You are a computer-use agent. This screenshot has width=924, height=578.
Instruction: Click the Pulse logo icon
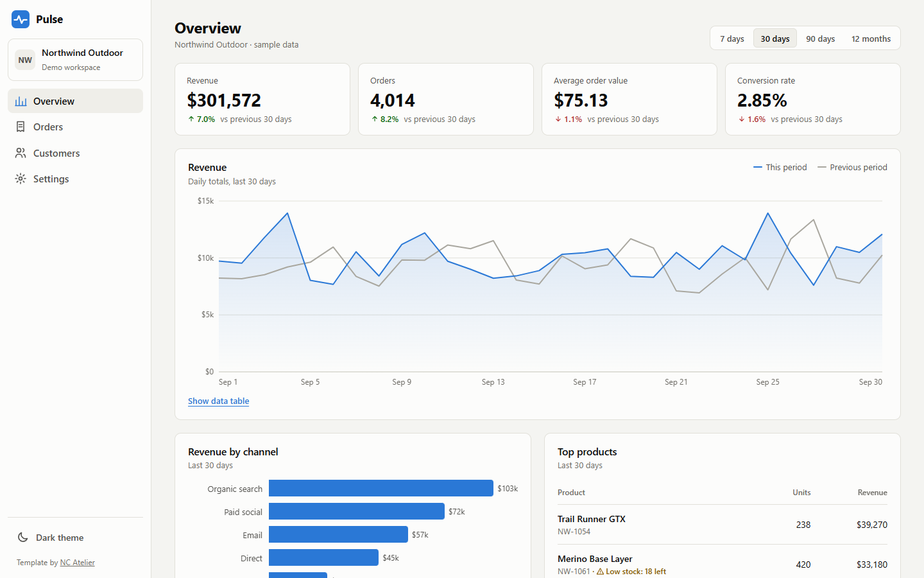click(x=21, y=19)
